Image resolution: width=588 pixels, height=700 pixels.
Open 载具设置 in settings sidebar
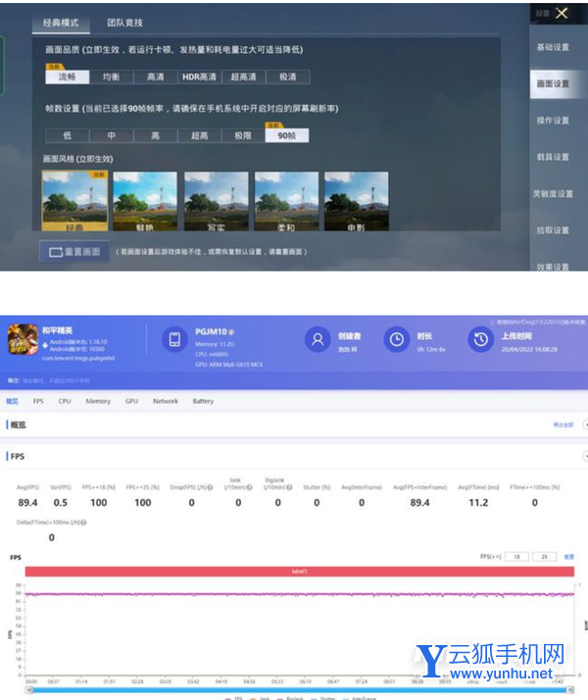click(x=553, y=157)
